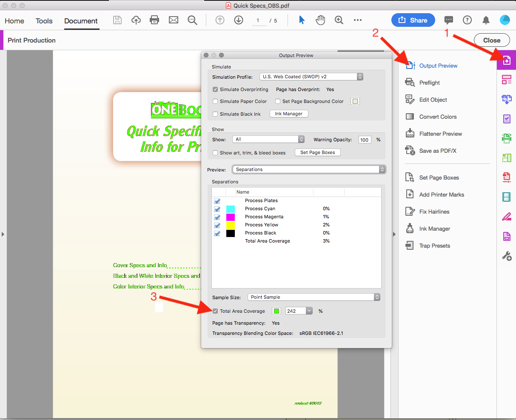Click the green Total Area Coverage color swatch
The image size is (516, 420).
(x=277, y=311)
